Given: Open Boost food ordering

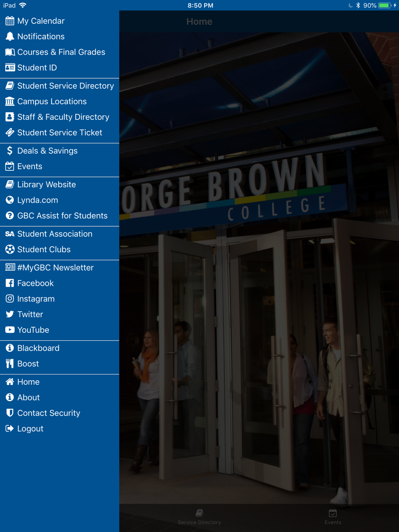Looking at the screenshot, I should click(x=59, y=364).
